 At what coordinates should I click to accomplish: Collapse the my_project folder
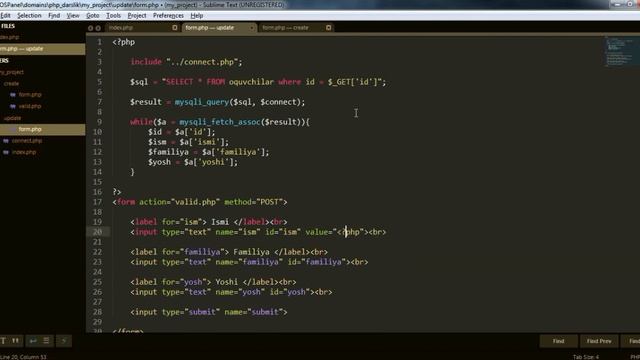point(12,72)
